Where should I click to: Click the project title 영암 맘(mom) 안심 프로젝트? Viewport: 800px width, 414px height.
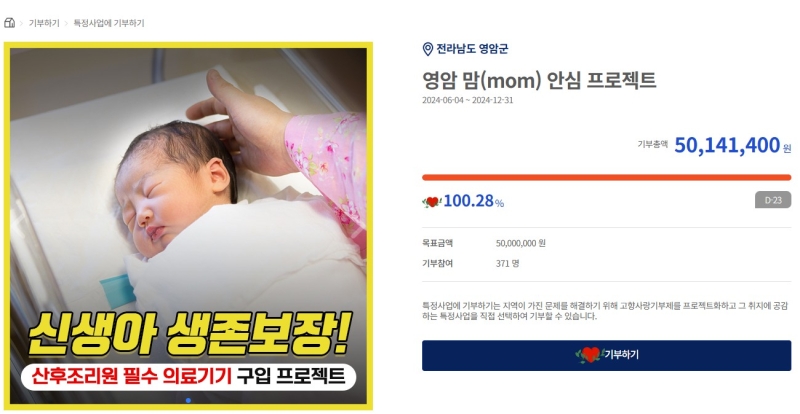[539, 81]
